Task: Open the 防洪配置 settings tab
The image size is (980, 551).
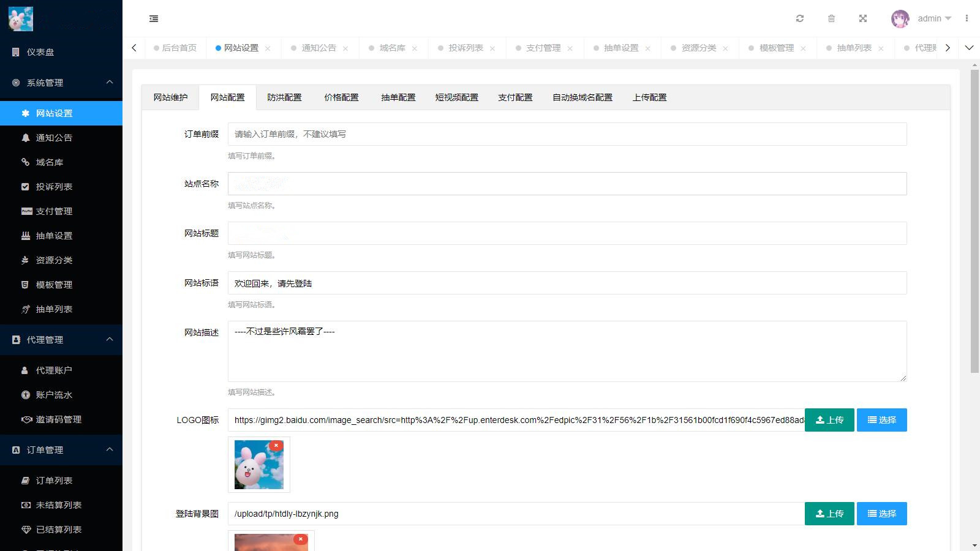Action: click(x=284, y=97)
